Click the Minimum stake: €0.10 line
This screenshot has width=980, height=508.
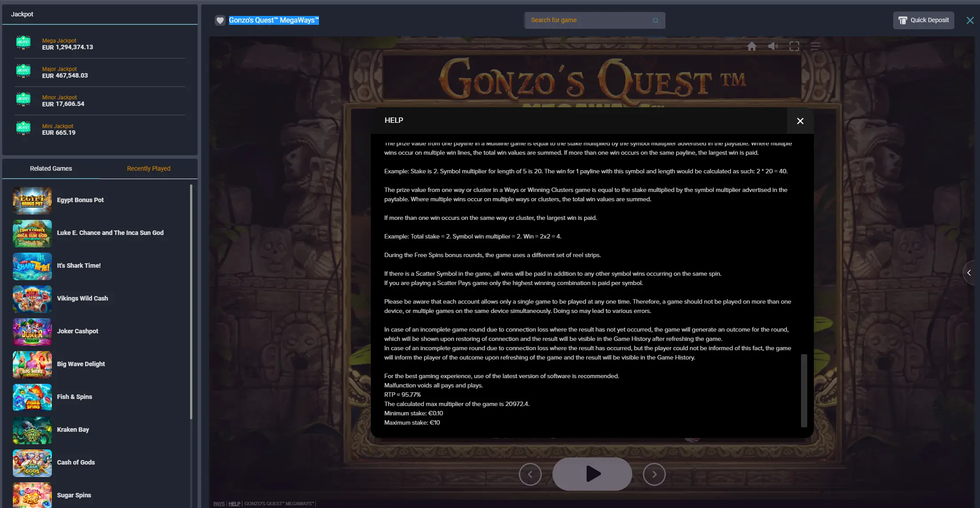click(413, 413)
